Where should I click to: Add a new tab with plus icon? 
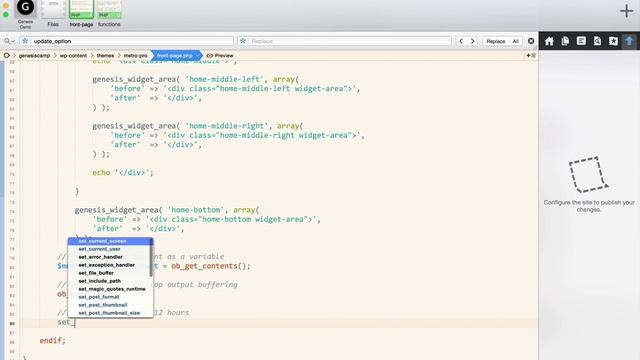pos(626,11)
